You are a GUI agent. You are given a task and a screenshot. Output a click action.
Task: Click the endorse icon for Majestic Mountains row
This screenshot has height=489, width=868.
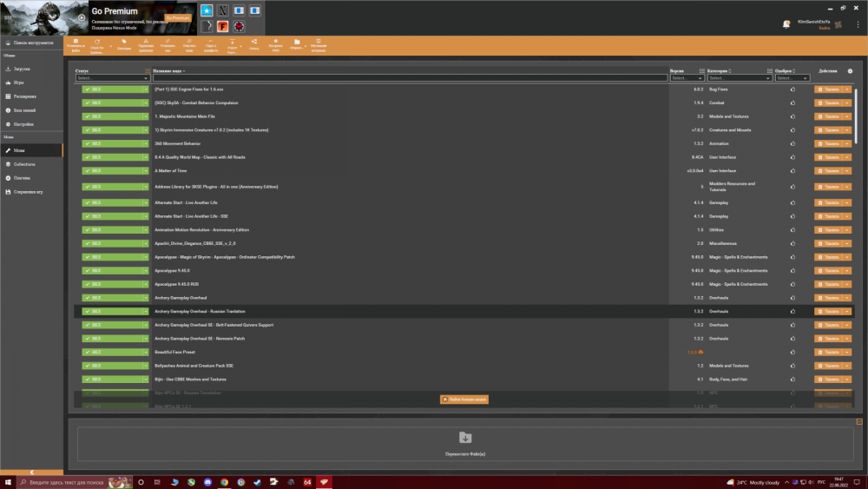792,116
